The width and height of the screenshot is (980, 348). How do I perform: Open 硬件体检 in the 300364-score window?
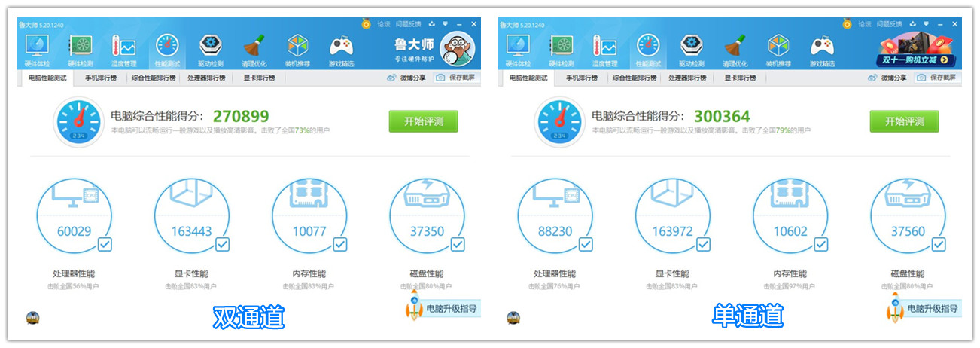[x=518, y=51]
